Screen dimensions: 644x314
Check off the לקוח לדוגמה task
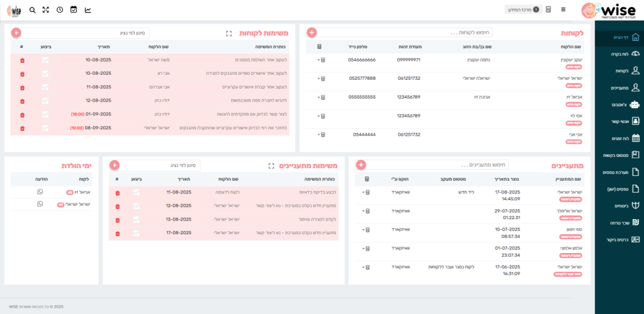click(x=136, y=192)
